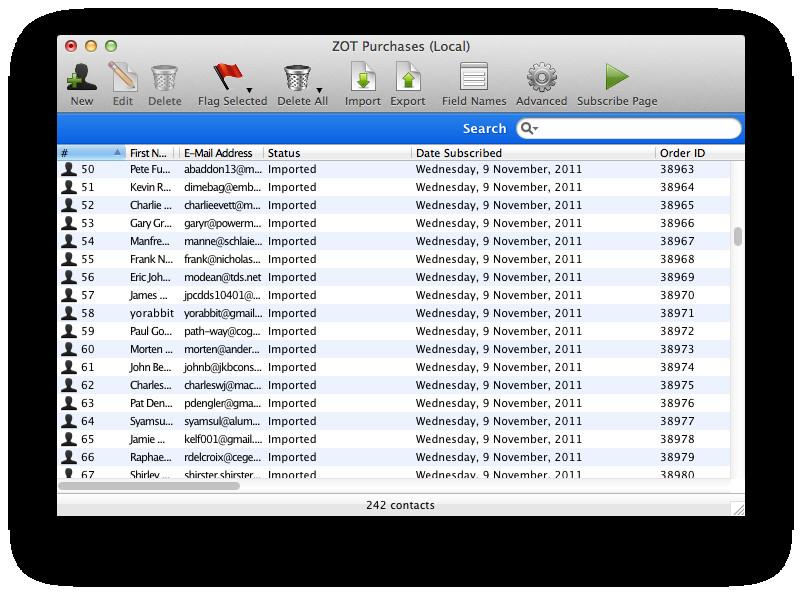Click the Import icon
This screenshot has width=802, height=595.
point(363,77)
